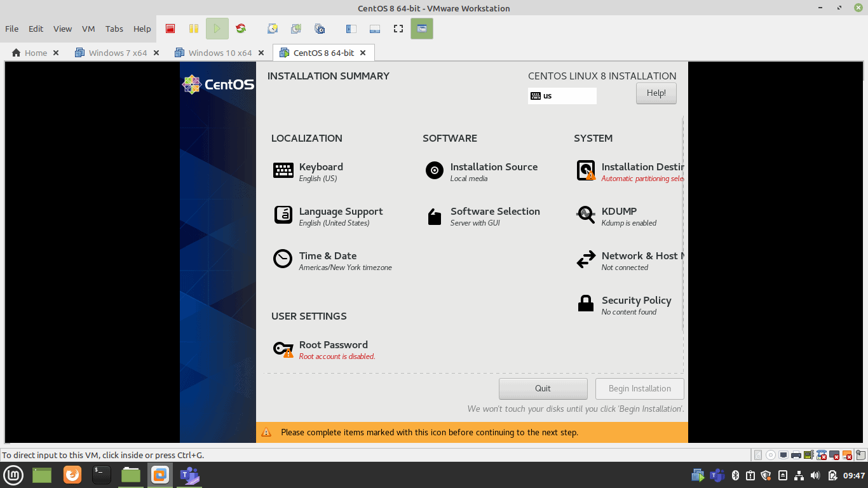Open Network & Host Name settings
Screen dimensions: 868x488
pos(630,261)
